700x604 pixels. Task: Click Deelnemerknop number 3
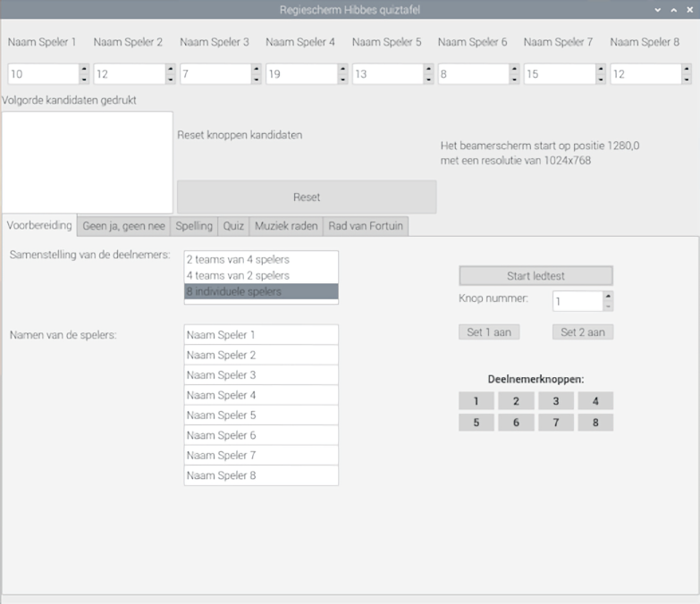click(x=556, y=401)
